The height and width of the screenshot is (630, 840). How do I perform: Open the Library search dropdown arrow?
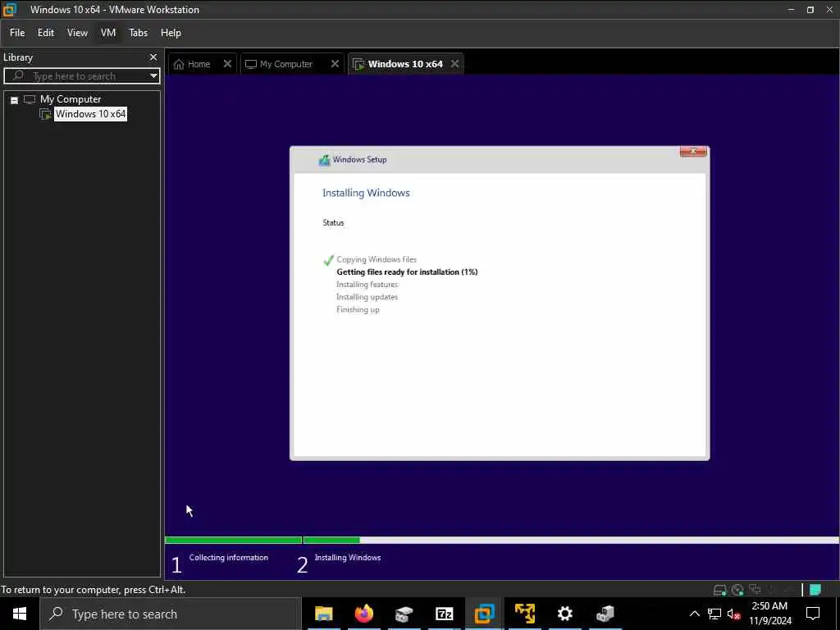pos(153,76)
